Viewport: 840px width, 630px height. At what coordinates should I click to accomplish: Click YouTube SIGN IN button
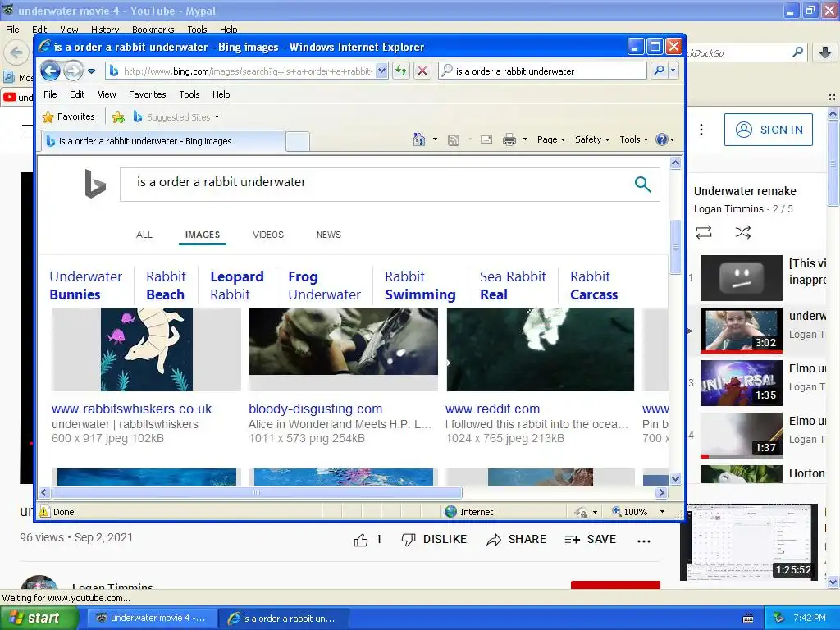[768, 130]
